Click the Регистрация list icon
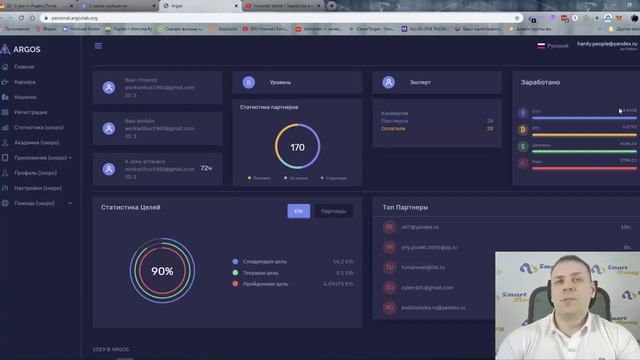Viewport: 640px width, 360px height. point(5,112)
